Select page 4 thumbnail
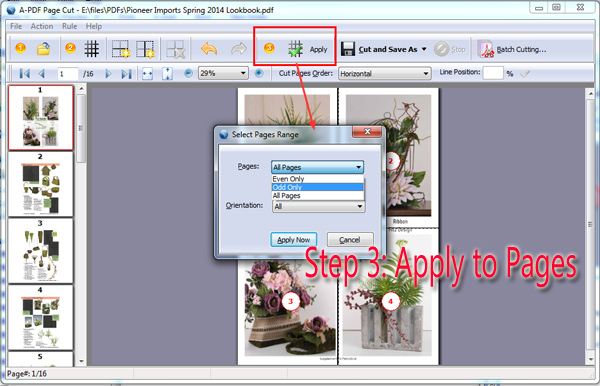 [41, 318]
